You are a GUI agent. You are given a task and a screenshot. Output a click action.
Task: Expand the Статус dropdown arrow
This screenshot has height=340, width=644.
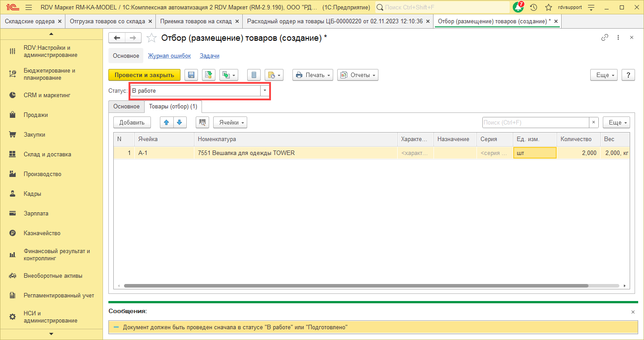click(x=265, y=90)
